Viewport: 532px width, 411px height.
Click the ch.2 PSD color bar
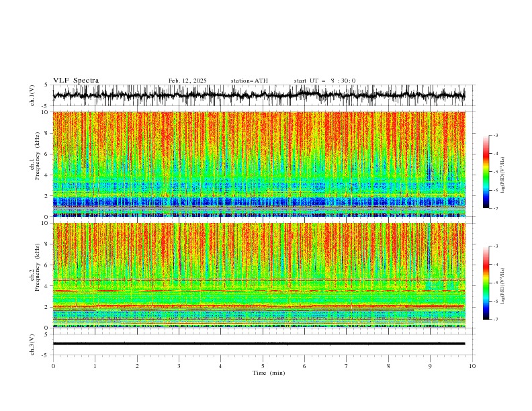point(486,283)
